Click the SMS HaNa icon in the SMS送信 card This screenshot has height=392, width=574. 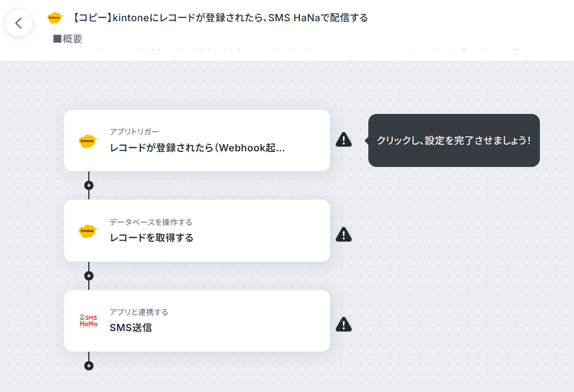89,321
